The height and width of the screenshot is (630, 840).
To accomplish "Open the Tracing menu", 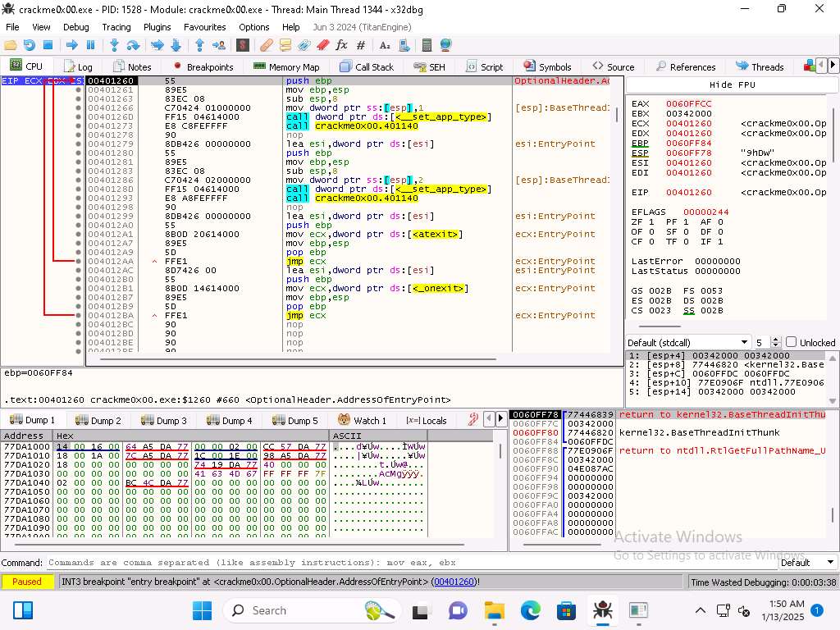I will (x=116, y=27).
